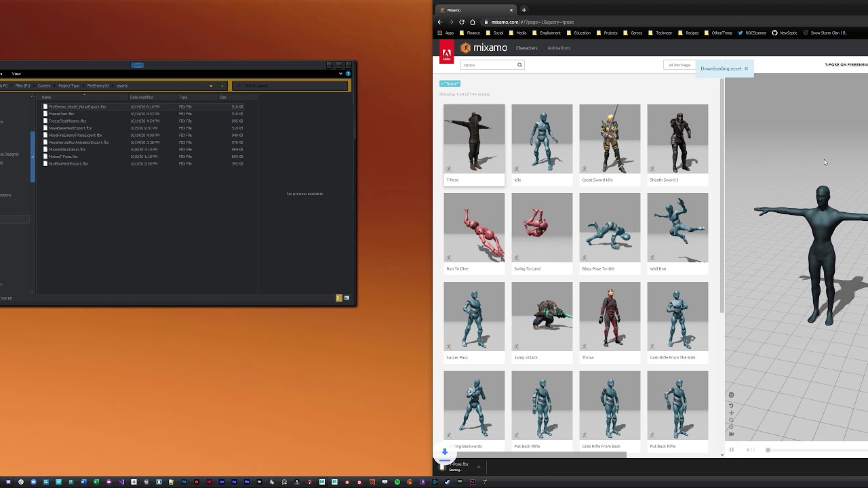Screen dimensions: 868x488
Task: Open Steam from the taskbar
Action: pyautogui.click(x=447, y=482)
